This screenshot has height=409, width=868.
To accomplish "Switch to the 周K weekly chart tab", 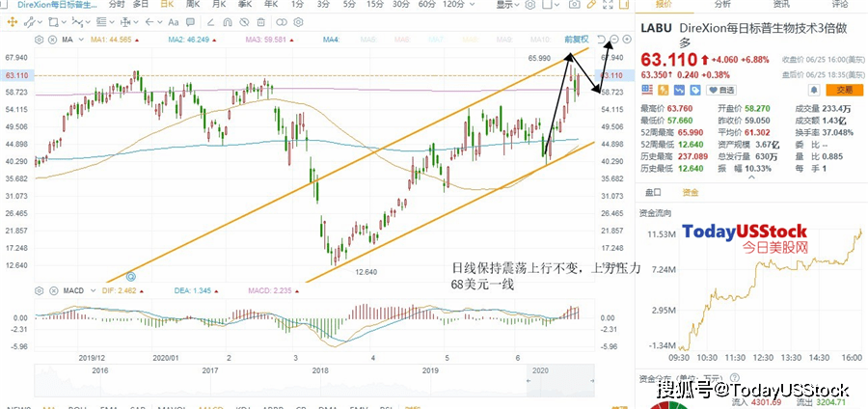I will [193, 5].
